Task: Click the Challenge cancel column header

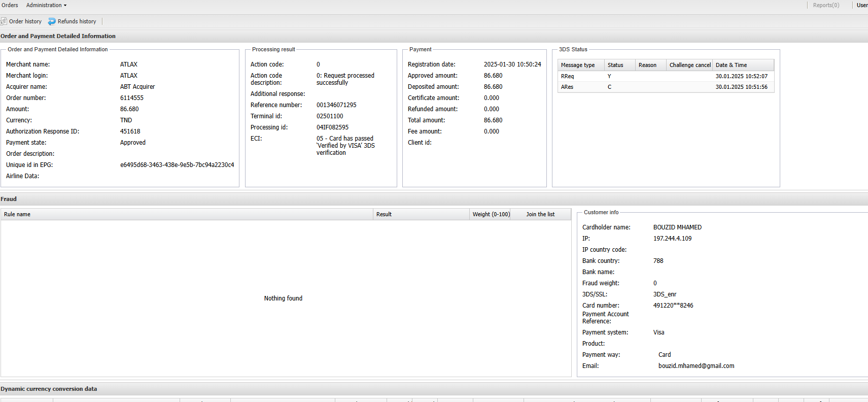Action: pyautogui.click(x=689, y=65)
